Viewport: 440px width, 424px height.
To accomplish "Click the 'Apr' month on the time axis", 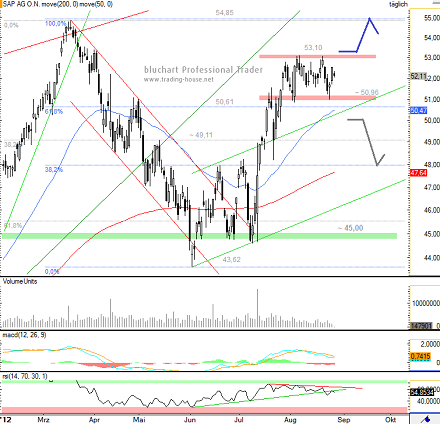I will point(94,420).
